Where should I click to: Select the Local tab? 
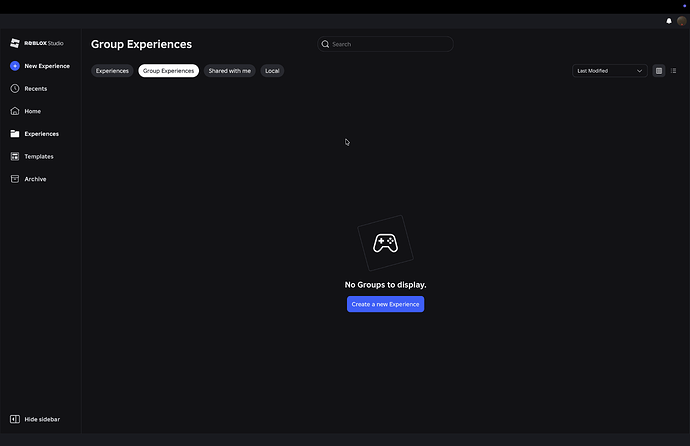[272, 71]
